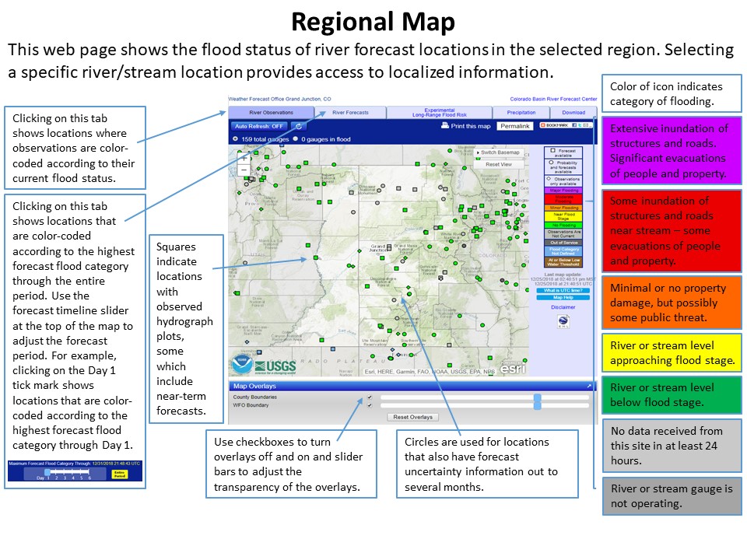747x560 pixels.
Task: Expand the Switch Basemap dropdown
Action: 499,152
